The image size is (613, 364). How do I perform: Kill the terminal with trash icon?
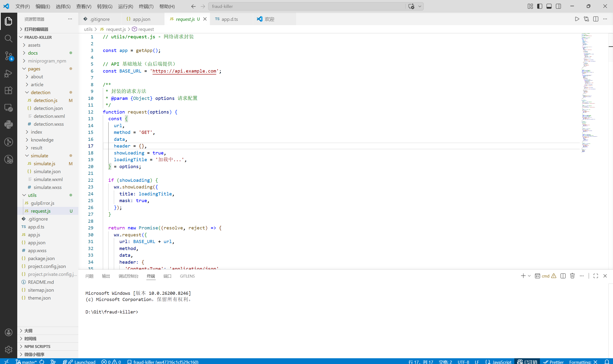(572, 276)
